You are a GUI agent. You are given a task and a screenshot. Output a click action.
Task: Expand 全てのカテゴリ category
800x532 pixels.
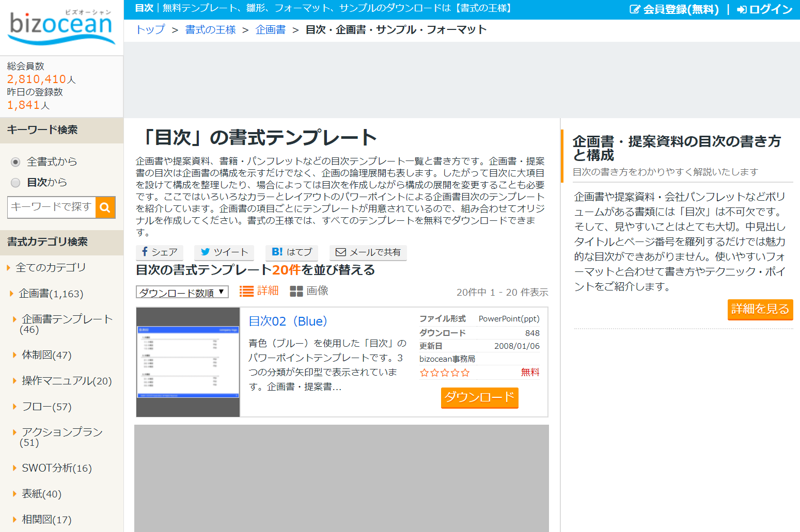point(51,267)
